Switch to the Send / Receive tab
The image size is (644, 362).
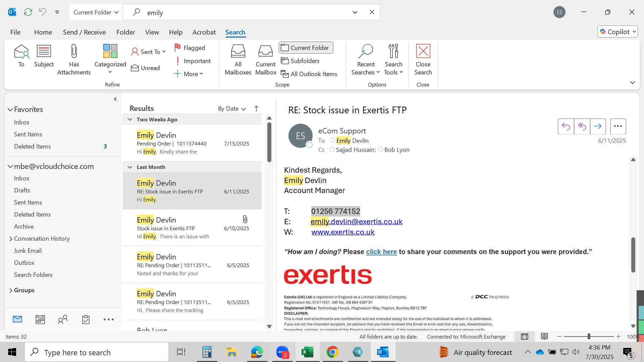pyautogui.click(x=84, y=32)
